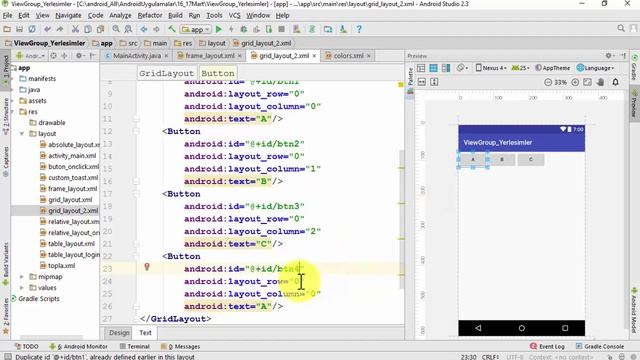Toggle the Design surface view in Preview
This screenshot has width=640, height=360.
point(421,68)
